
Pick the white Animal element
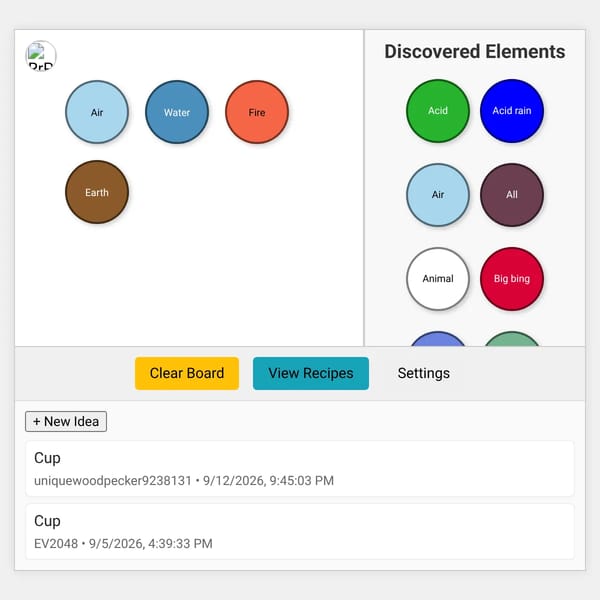pyautogui.click(x=438, y=279)
